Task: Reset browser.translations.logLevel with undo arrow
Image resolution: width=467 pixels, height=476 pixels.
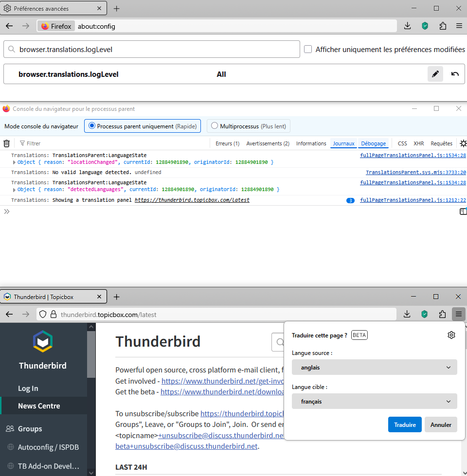Action: click(x=454, y=74)
